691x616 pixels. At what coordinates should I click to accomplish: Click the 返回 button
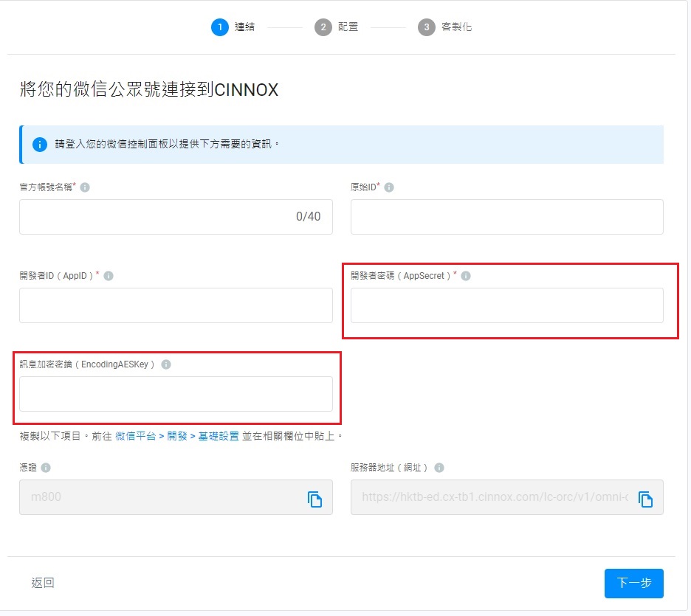click(x=43, y=583)
